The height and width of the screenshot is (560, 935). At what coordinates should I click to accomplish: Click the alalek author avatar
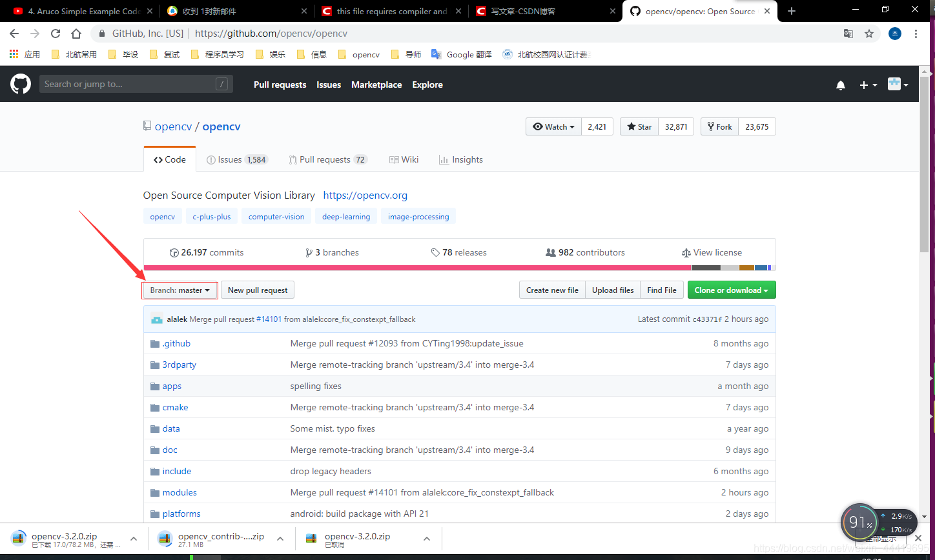156,319
